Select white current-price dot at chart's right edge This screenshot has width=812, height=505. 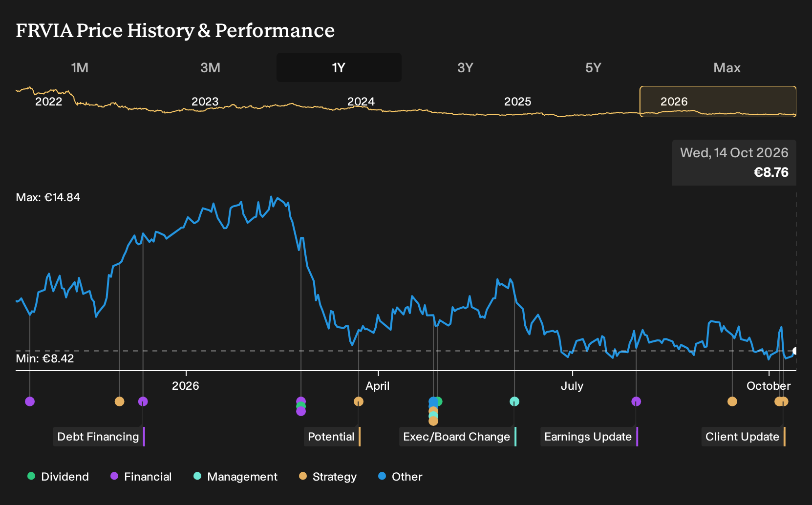tap(795, 351)
